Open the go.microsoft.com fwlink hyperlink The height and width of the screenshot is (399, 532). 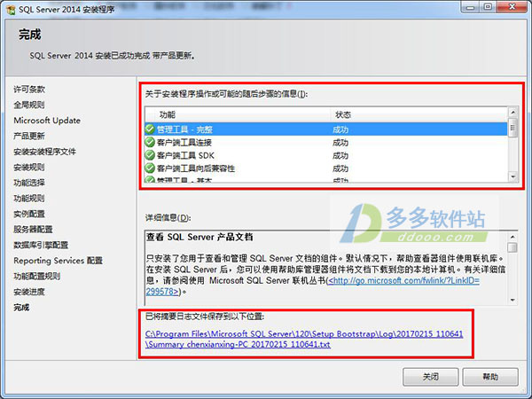[x=312, y=286]
